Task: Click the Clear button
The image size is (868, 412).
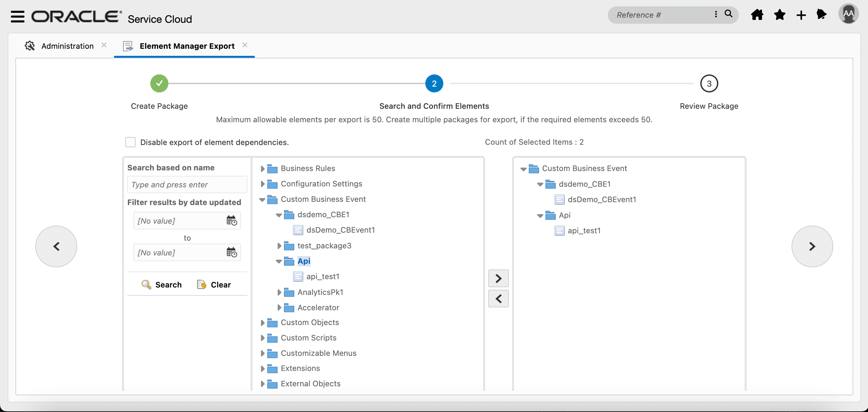Action: point(214,285)
